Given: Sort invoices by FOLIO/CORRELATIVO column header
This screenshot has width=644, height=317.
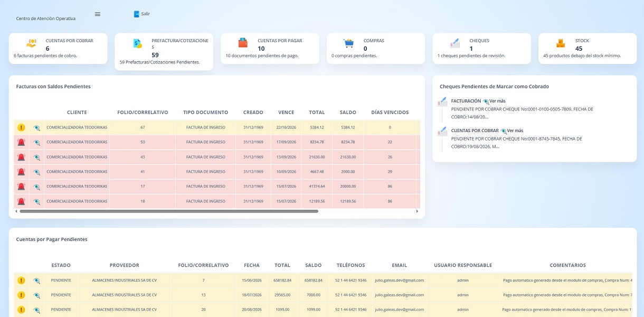Looking at the screenshot, I should pyautogui.click(x=143, y=113).
